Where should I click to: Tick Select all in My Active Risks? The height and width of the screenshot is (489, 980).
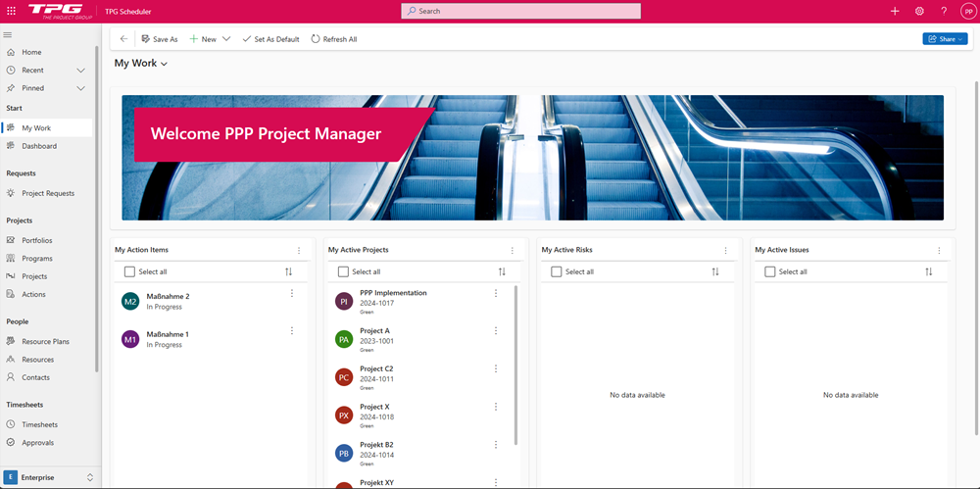[557, 271]
